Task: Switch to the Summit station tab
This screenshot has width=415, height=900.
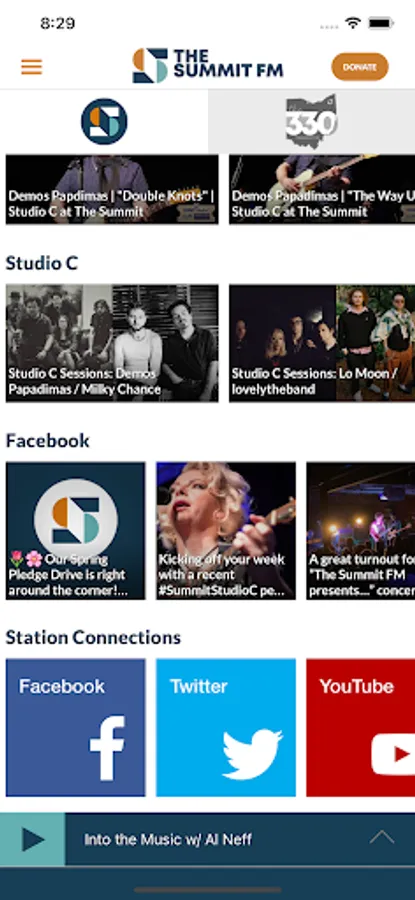Action: click(104, 121)
